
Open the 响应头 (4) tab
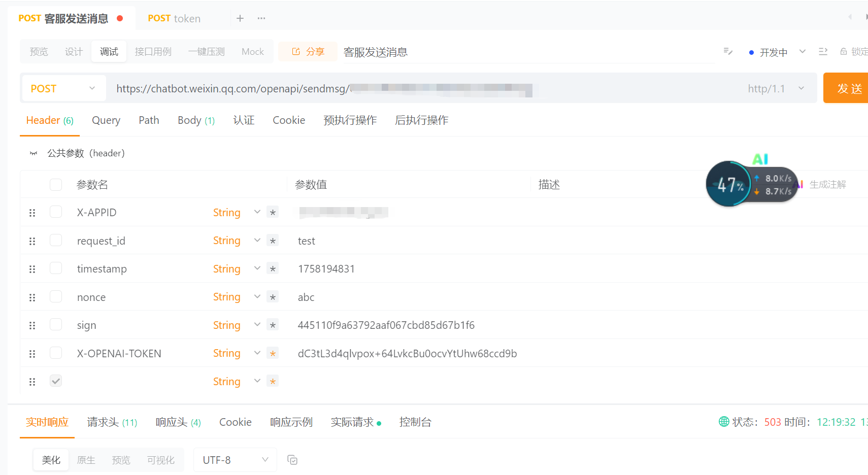tap(178, 422)
